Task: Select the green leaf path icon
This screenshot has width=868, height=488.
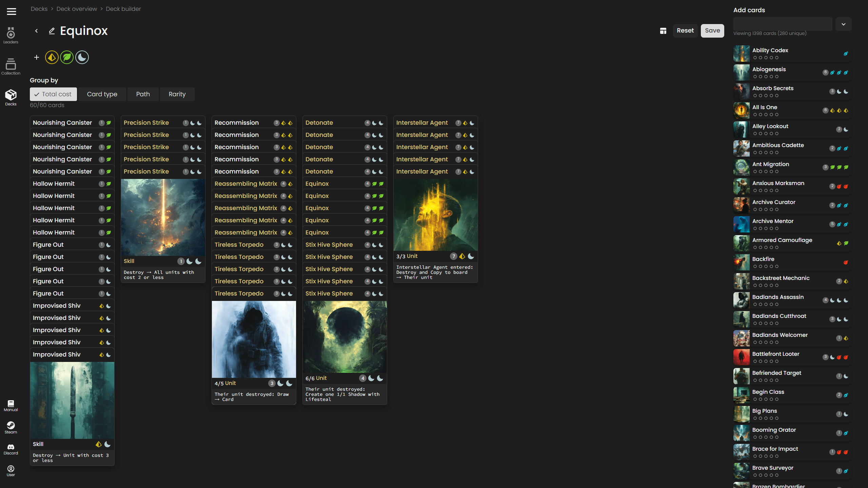Action: (67, 57)
